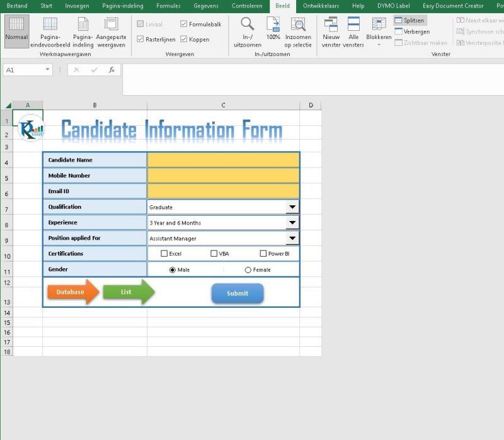Screen dimensions: 504x440
Task: Click the select-all triangle corner
Action: (x=8, y=105)
